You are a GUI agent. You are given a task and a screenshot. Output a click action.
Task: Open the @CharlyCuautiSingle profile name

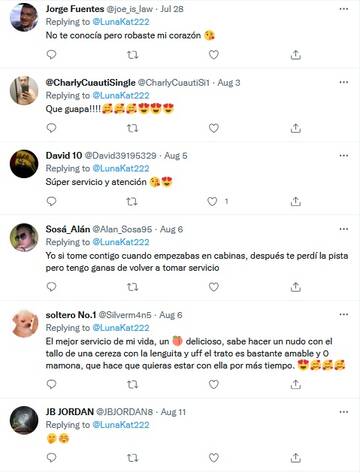(90, 82)
